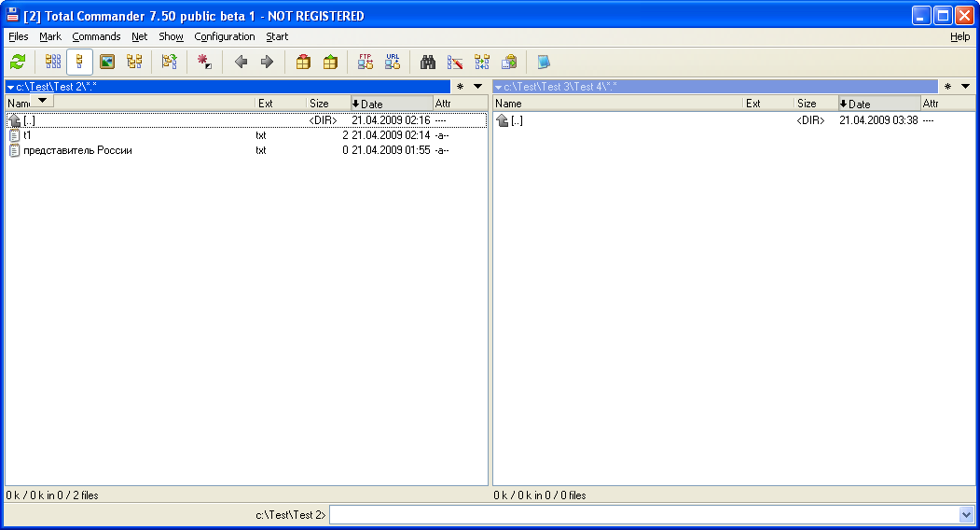The height and width of the screenshot is (530, 980).
Task: Toggle the full details view icon
Action: [x=79, y=62]
